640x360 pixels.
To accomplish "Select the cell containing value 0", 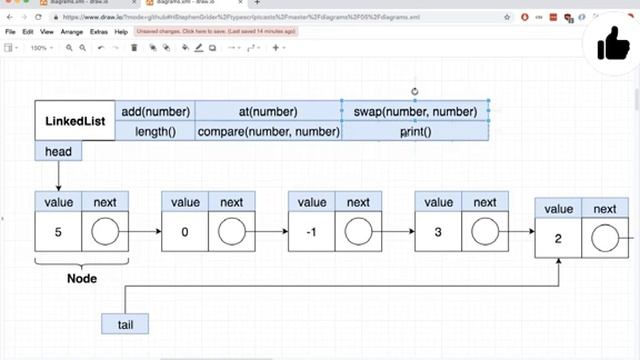I will pos(185,231).
